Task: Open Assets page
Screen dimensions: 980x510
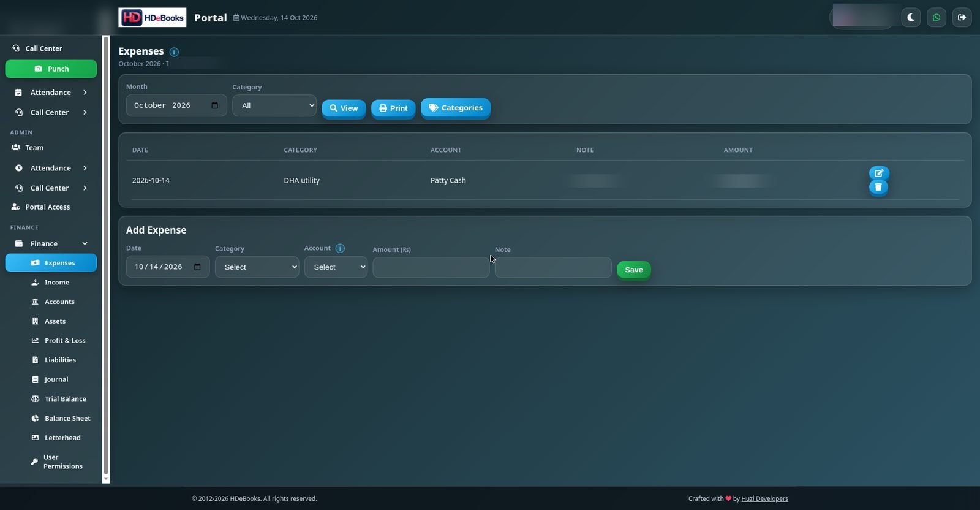Action: tap(55, 321)
